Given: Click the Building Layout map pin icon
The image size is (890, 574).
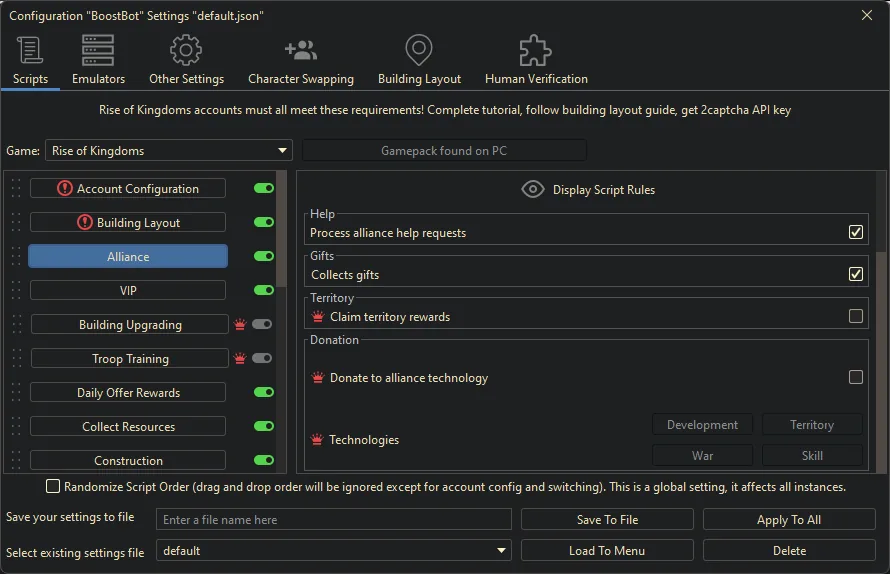Looking at the screenshot, I should pos(419,50).
